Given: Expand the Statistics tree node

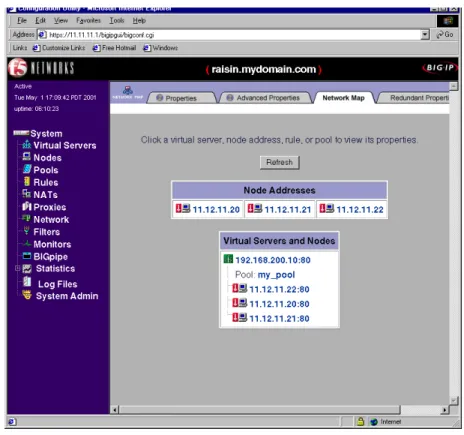Looking at the screenshot, I should [x=17, y=268].
